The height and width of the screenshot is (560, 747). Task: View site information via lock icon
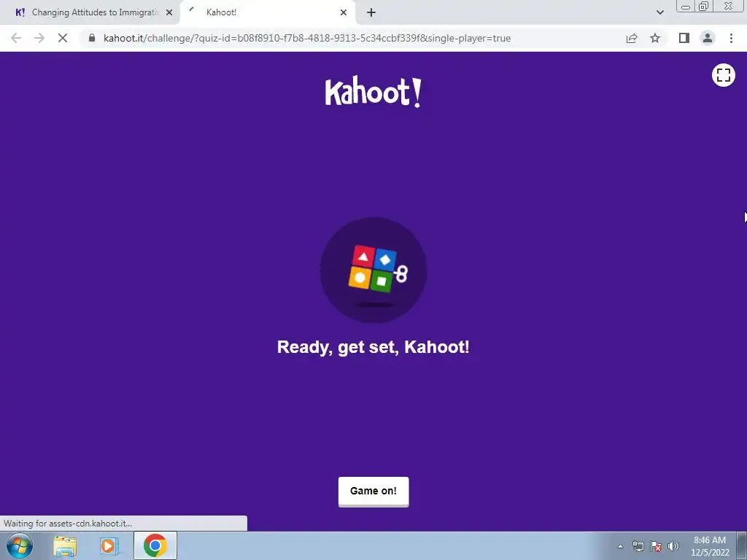92,38
